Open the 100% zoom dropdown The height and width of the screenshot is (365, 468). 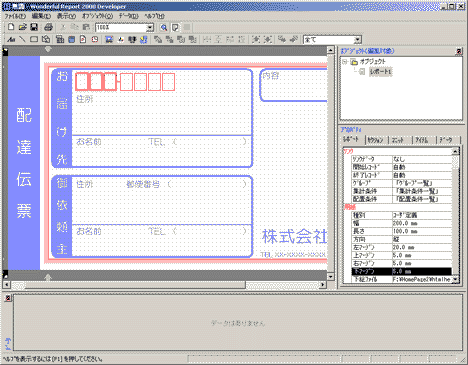tap(150, 28)
